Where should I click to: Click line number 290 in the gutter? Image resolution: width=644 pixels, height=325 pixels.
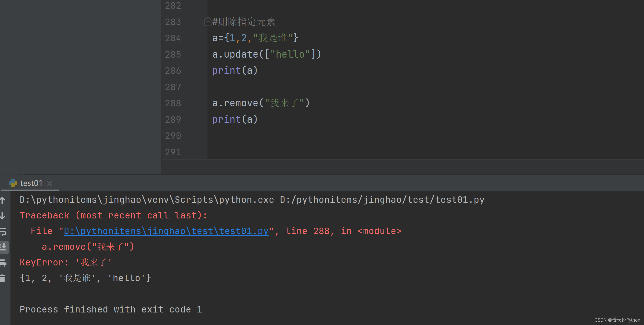[173, 135]
